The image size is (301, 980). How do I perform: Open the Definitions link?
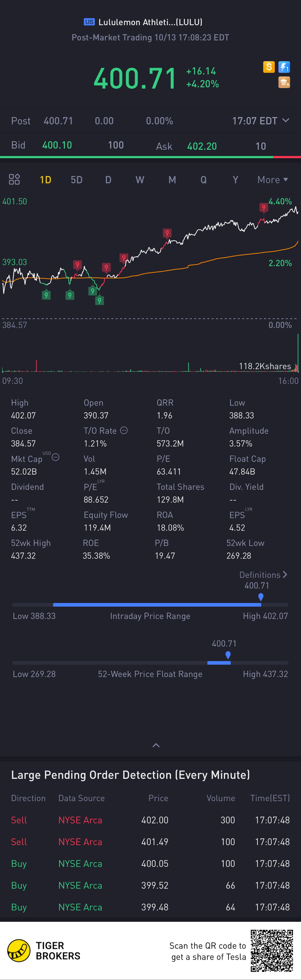[263, 575]
